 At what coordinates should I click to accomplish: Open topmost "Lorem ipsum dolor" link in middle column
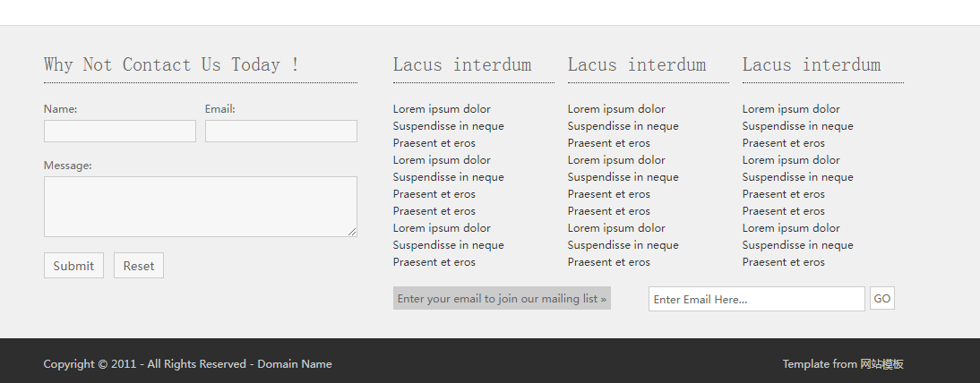[x=616, y=109]
